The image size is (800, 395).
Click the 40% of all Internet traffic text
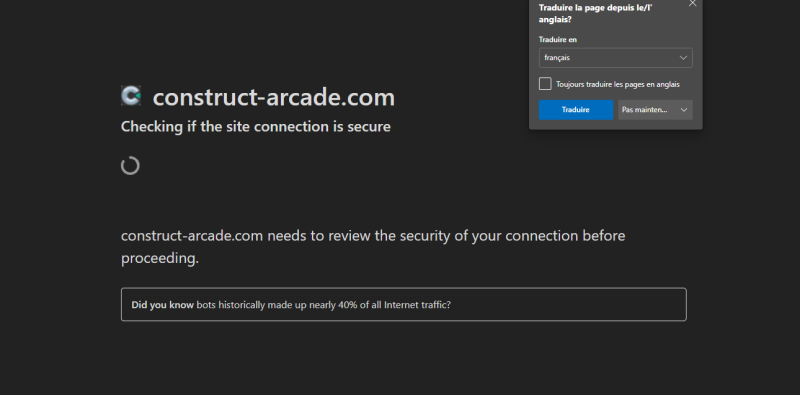point(394,305)
